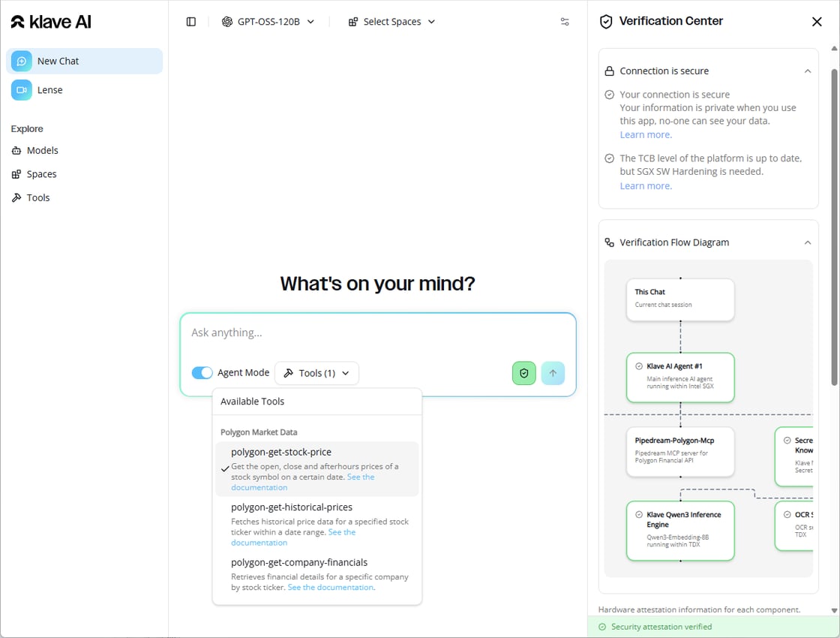Open the Select Spaces dropdown

(391, 22)
